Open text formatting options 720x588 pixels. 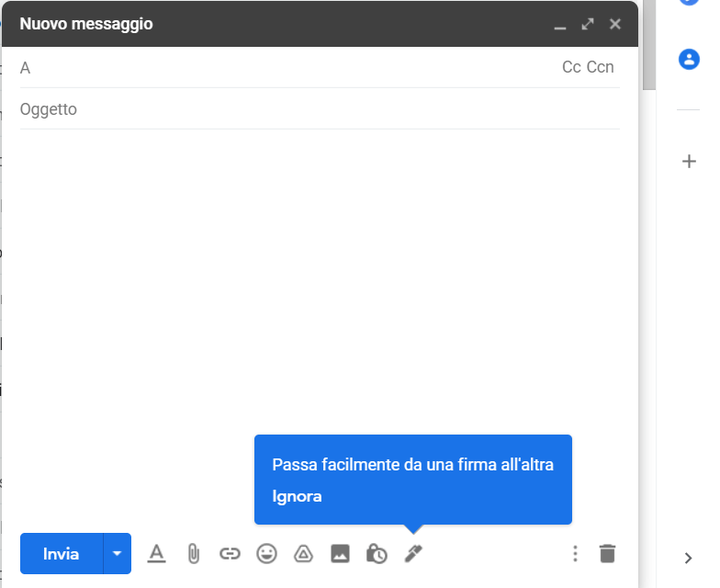[156, 553]
